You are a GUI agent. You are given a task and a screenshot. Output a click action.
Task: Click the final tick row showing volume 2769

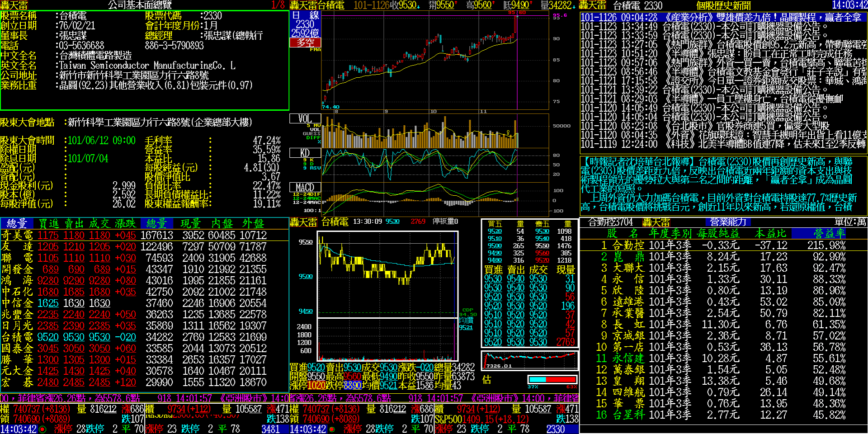[529, 342]
